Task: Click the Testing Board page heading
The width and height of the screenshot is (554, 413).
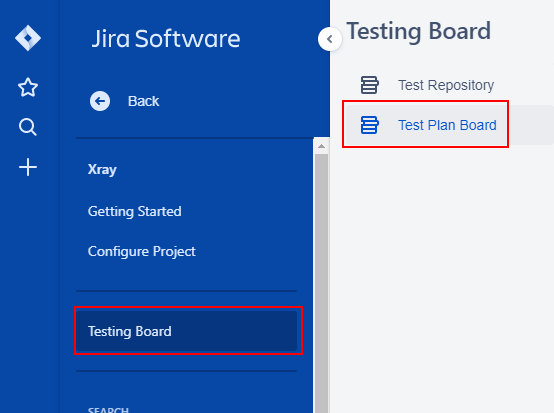Action: coord(419,31)
